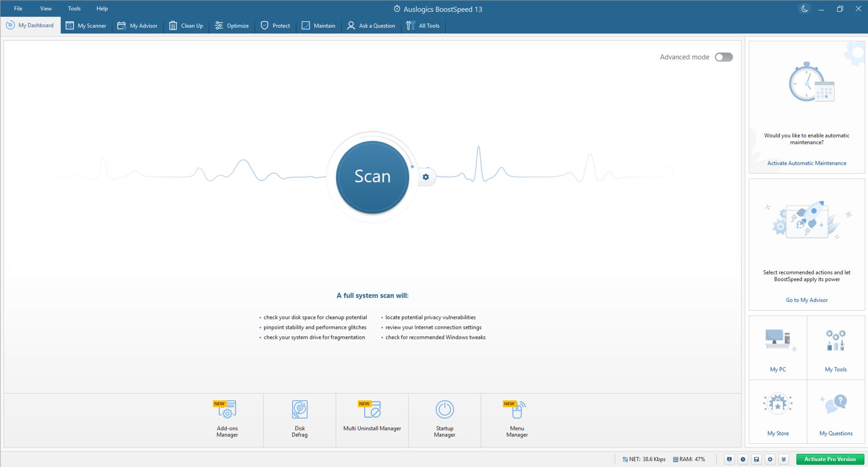Launch Menu Manager tool
The width and height of the screenshot is (868, 467).
[517, 419]
